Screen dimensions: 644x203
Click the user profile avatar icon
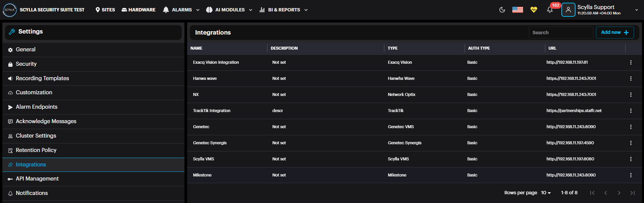568,10
